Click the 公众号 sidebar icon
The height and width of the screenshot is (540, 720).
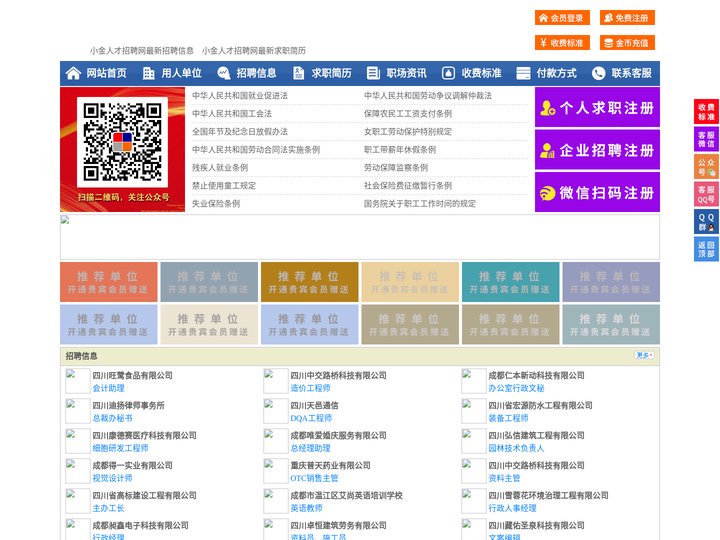coord(706,167)
